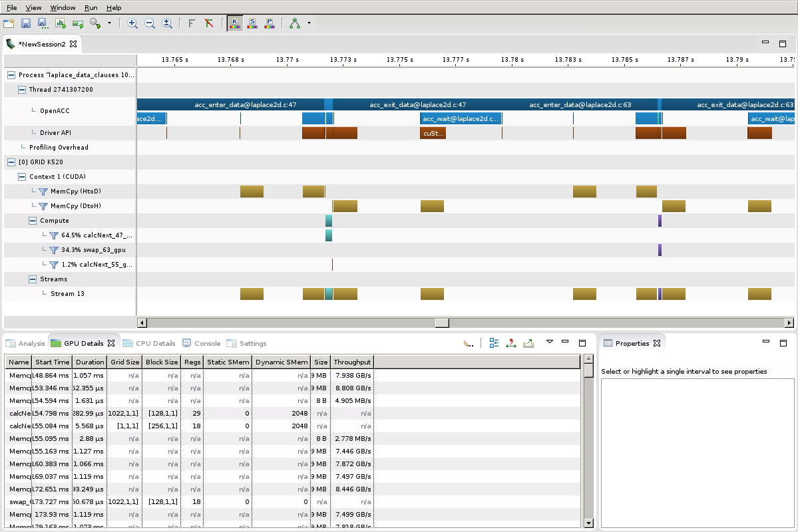
Task: Zoom in on the timeline
Action: [x=132, y=23]
